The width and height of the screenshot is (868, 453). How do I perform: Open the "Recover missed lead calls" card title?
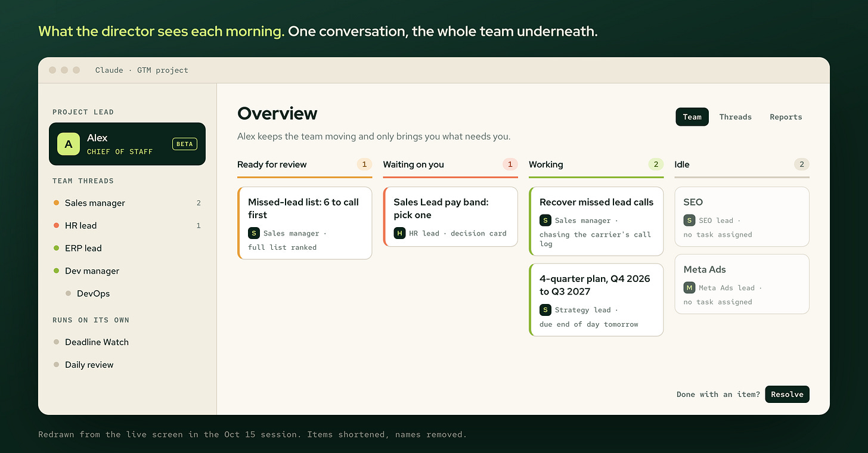coord(596,202)
